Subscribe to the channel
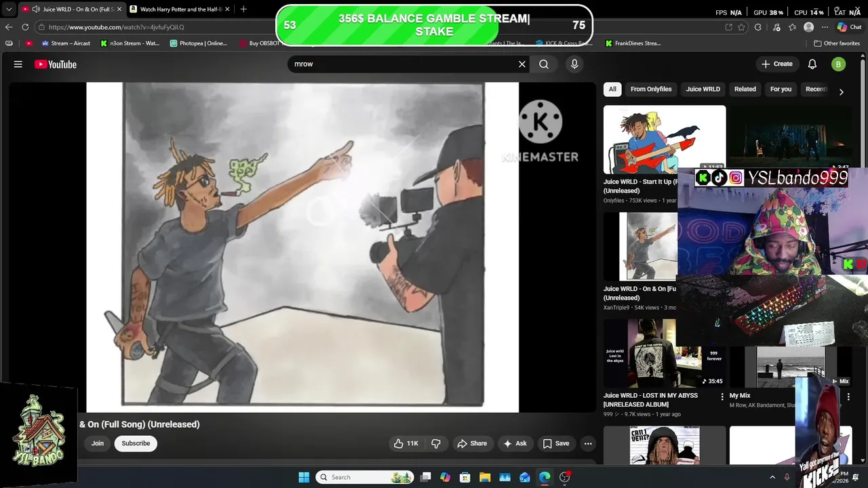This screenshot has height=488, width=868. (x=136, y=443)
